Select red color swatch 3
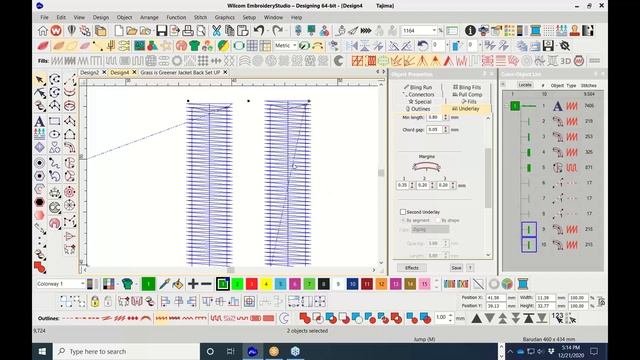 (251, 284)
